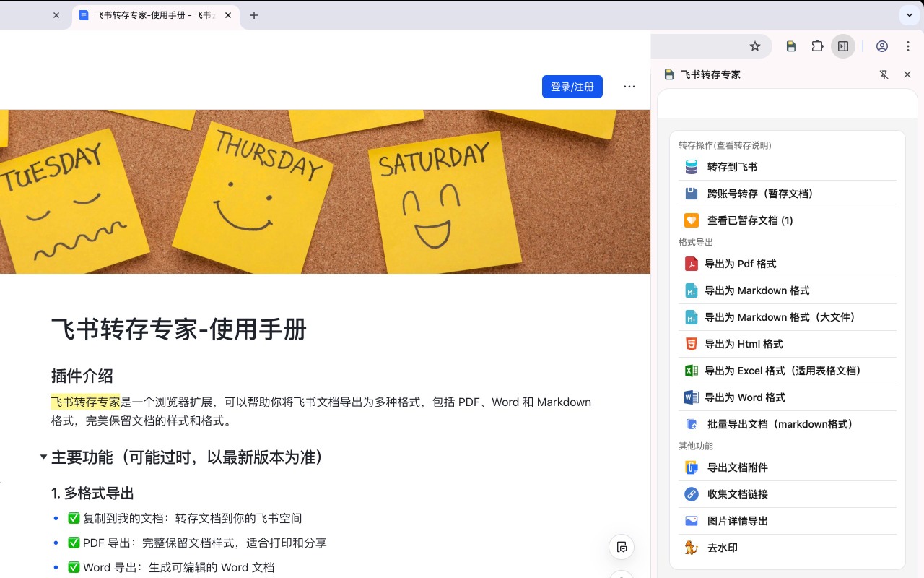The image size is (924, 578).
Task: Select 收集文档链接 to collect document links
Action: tap(738, 494)
